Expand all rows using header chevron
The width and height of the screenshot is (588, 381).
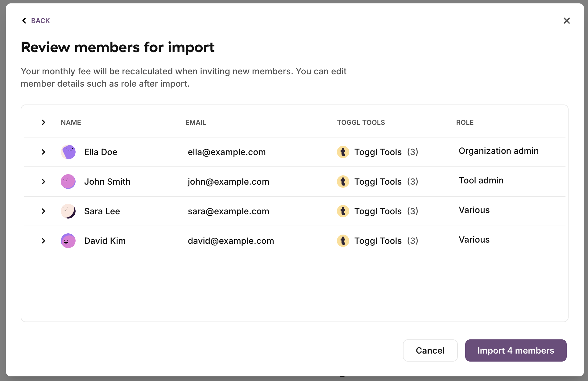pyautogui.click(x=43, y=122)
